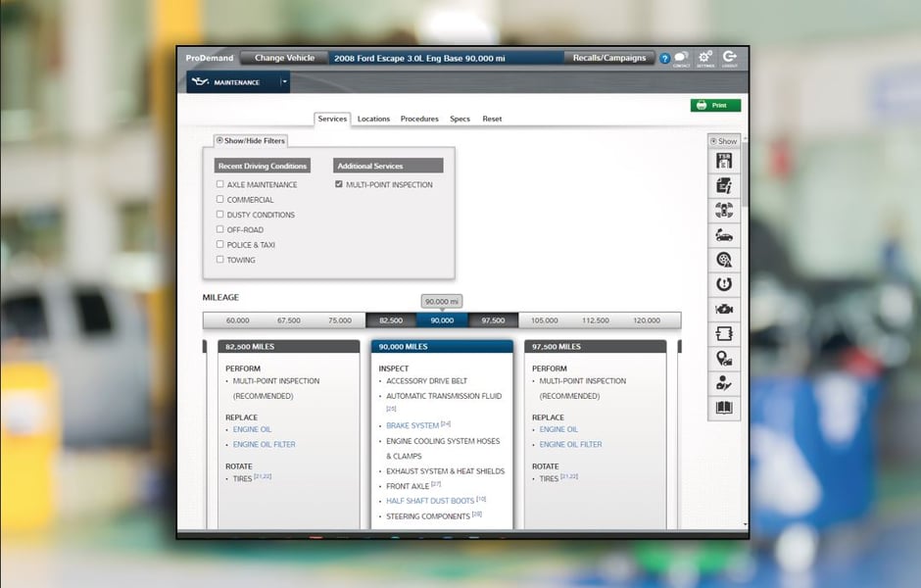Open Settings gear icon in header
The height and width of the screenshot is (588, 921).
[x=705, y=59]
